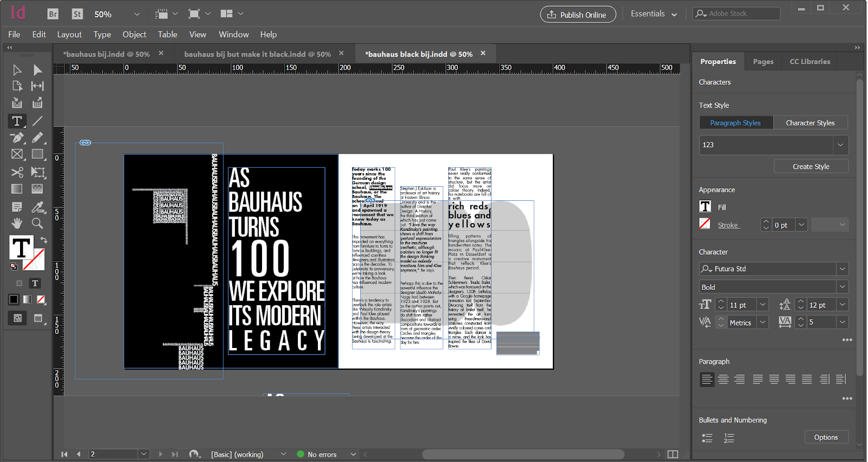Click the Preflight menu icon in status bar
868x462 pixels.
click(353, 454)
